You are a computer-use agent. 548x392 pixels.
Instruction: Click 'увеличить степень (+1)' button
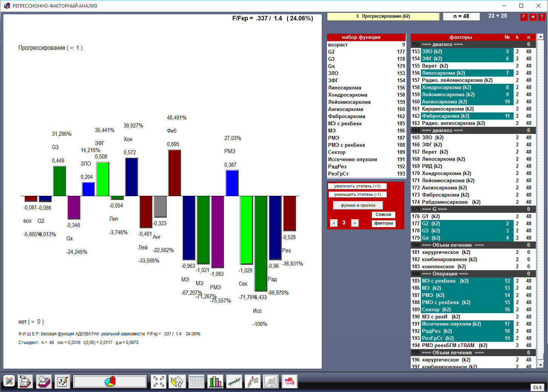coord(357,186)
